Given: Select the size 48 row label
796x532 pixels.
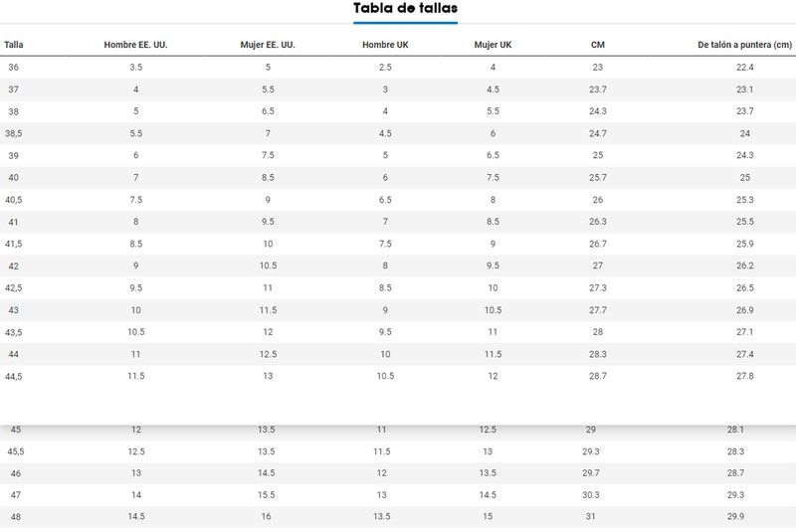Looking at the screenshot, I should pyautogui.click(x=16, y=517).
